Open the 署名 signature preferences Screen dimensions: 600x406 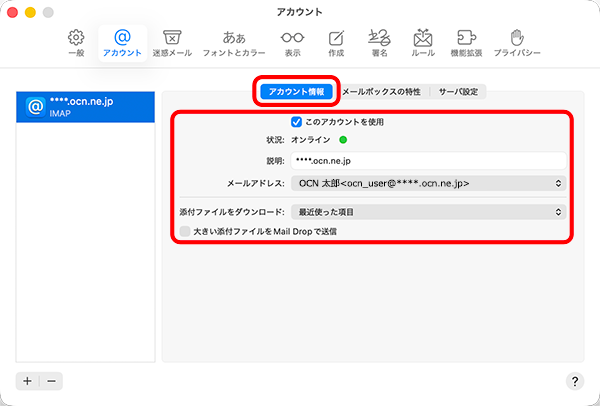[380, 42]
